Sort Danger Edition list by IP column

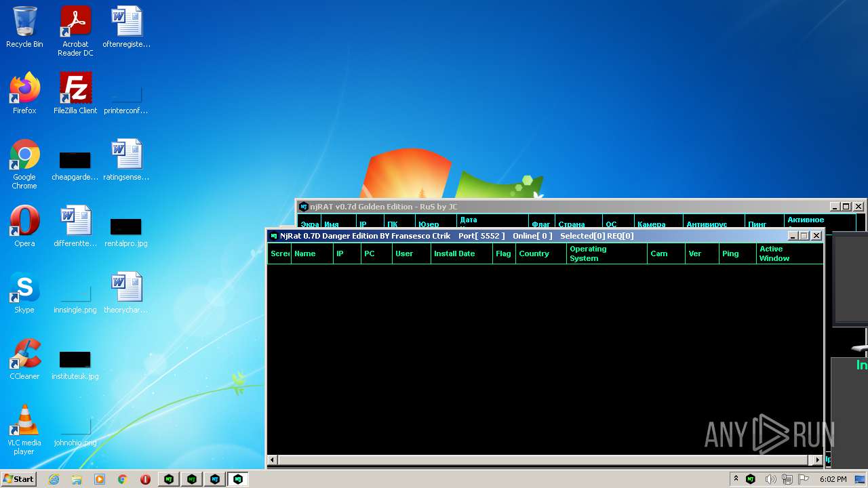tap(347, 253)
